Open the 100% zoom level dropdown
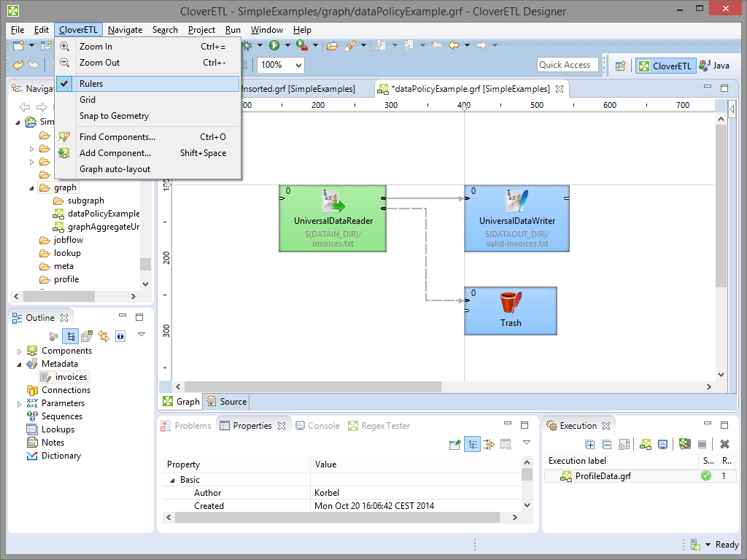The width and height of the screenshot is (747, 560). [x=298, y=65]
